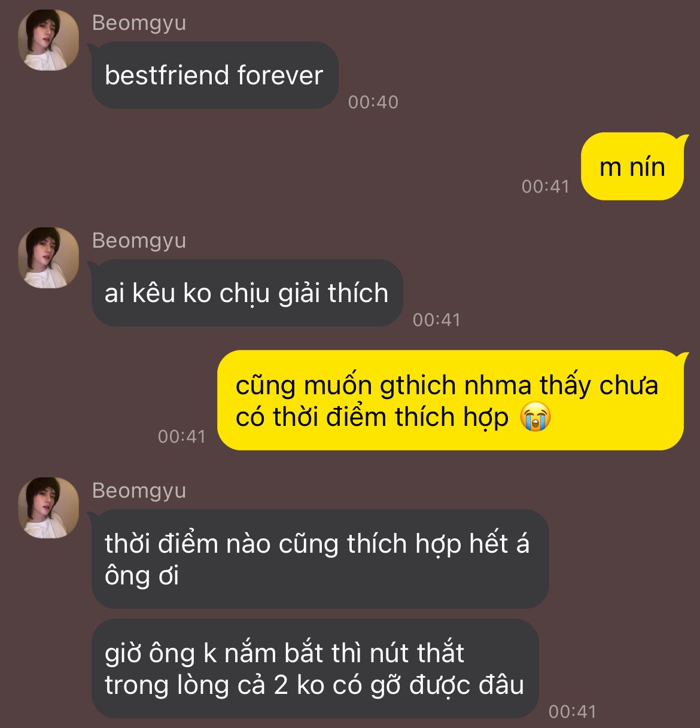The height and width of the screenshot is (728, 700).
Task: Click the word 'forever' in first message
Action: [280, 75]
